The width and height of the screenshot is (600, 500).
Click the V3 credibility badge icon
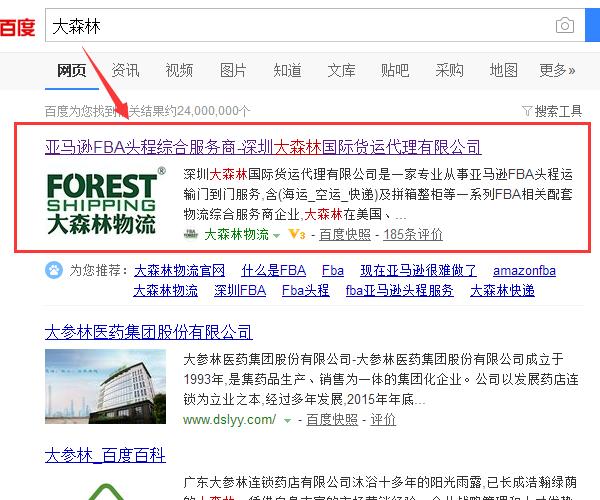297,234
